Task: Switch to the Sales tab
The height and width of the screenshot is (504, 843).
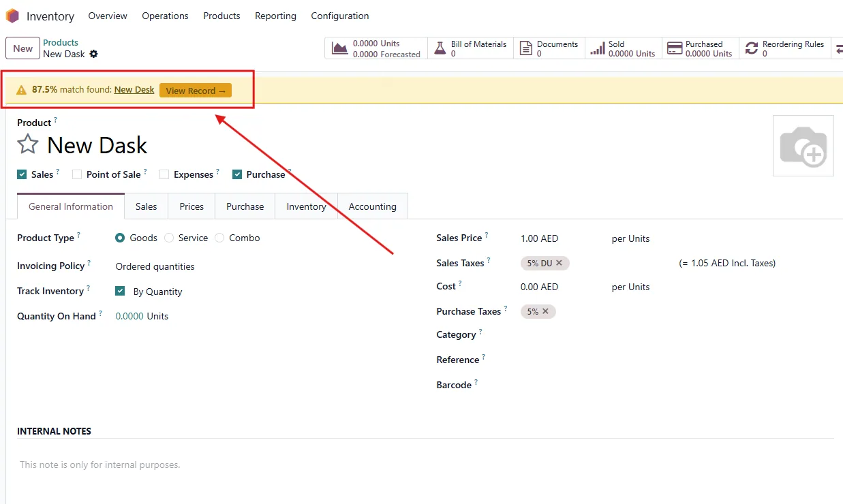Action: point(146,206)
